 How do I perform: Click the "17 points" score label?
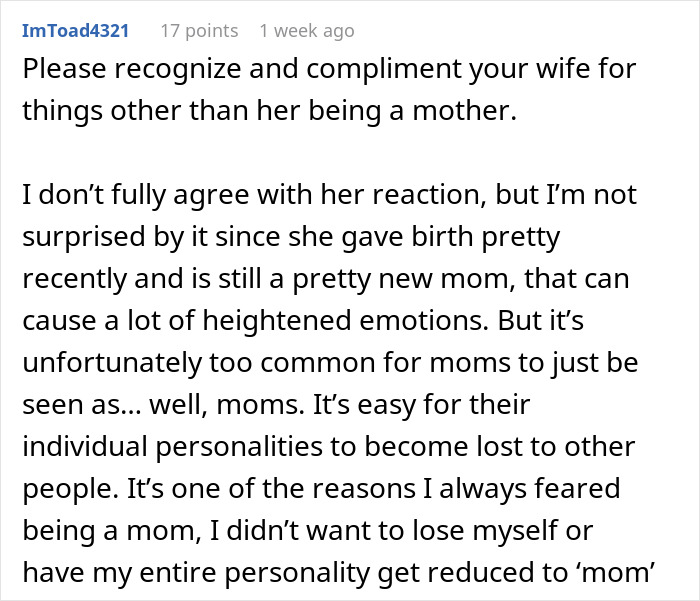[199, 31]
